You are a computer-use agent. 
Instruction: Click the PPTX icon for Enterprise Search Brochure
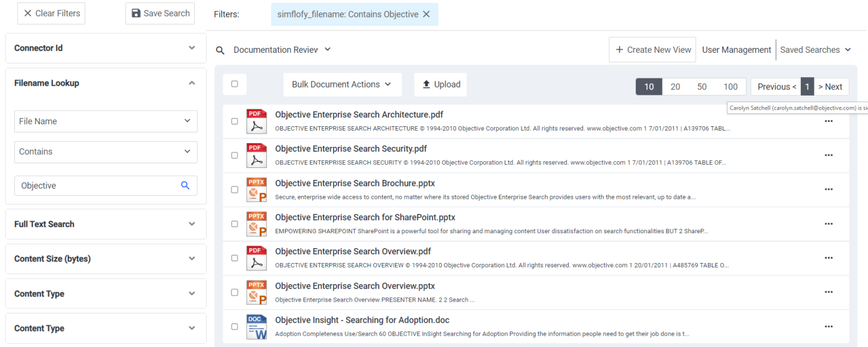coord(256,190)
